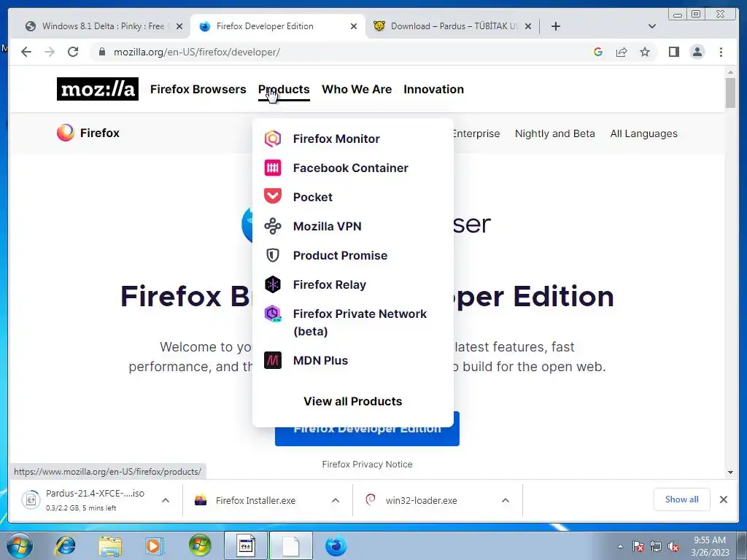
Task: Click the MDN Plus menu entry text
Action: click(x=321, y=360)
